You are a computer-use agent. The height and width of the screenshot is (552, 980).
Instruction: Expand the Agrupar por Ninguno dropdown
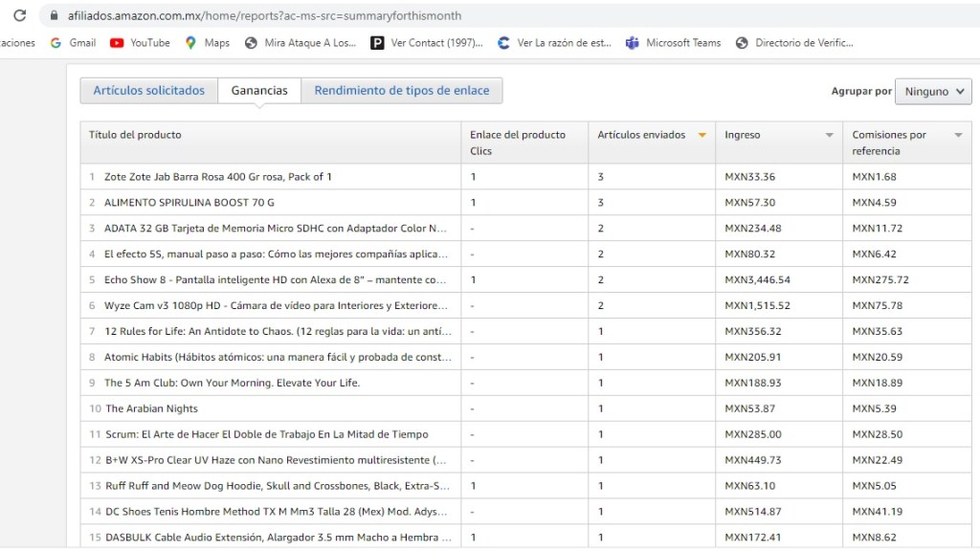pos(933,92)
